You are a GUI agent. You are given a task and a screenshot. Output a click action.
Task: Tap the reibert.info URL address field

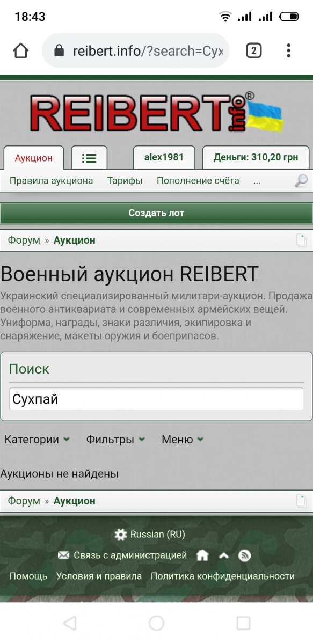[135, 51]
